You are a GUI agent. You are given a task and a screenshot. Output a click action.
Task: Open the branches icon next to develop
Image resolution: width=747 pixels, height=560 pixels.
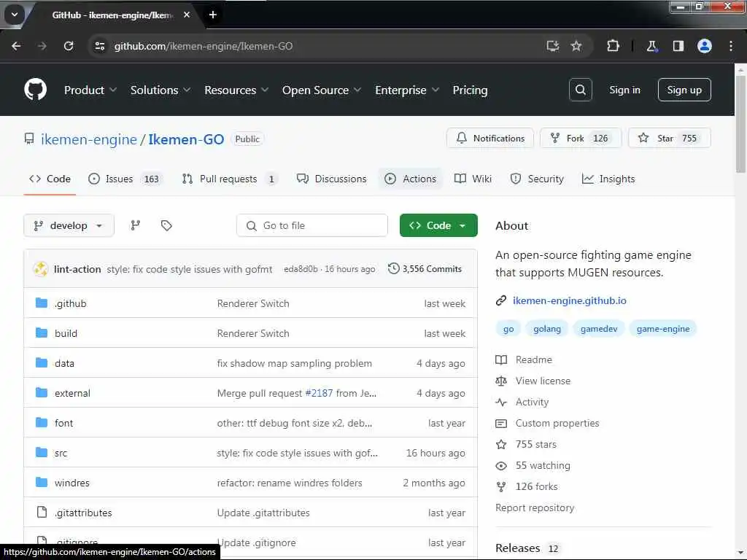click(135, 225)
